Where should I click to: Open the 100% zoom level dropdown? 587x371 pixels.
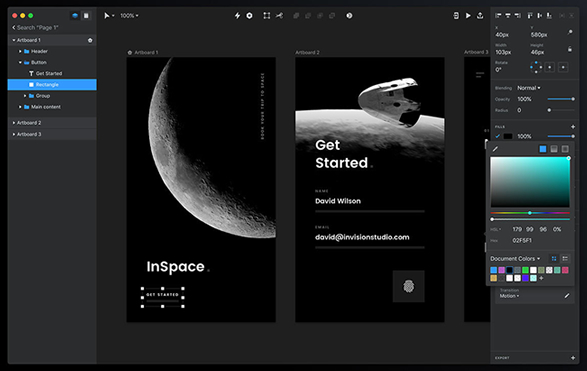[129, 16]
